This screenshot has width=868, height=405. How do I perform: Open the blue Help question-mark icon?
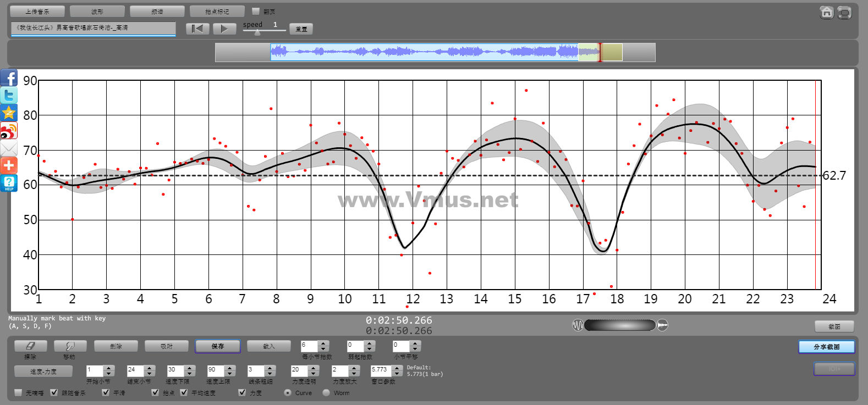tap(9, 183)
